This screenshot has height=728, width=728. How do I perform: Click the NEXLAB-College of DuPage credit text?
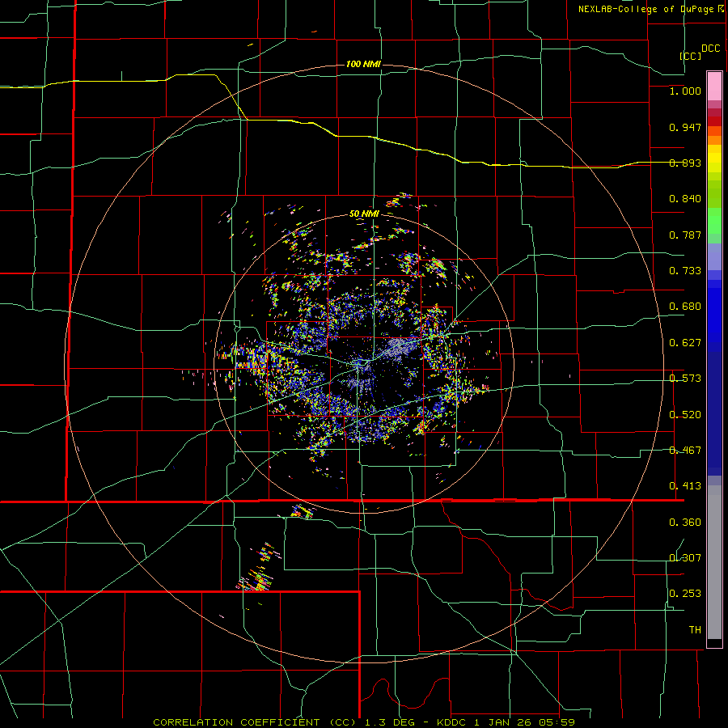coord(647,9)
